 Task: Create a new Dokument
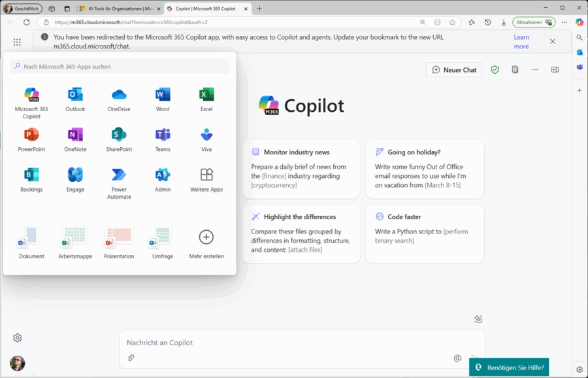click(x=31, y=243)
